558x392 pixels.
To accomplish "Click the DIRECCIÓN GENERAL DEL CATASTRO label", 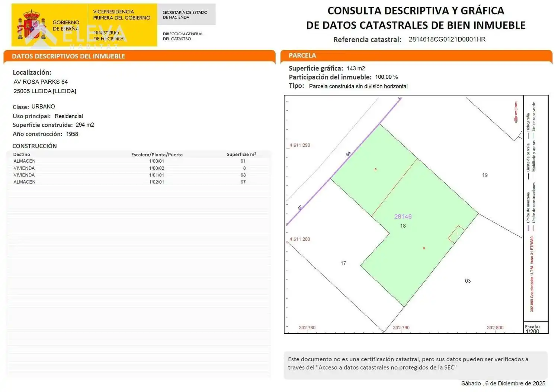I will point(183,36).
